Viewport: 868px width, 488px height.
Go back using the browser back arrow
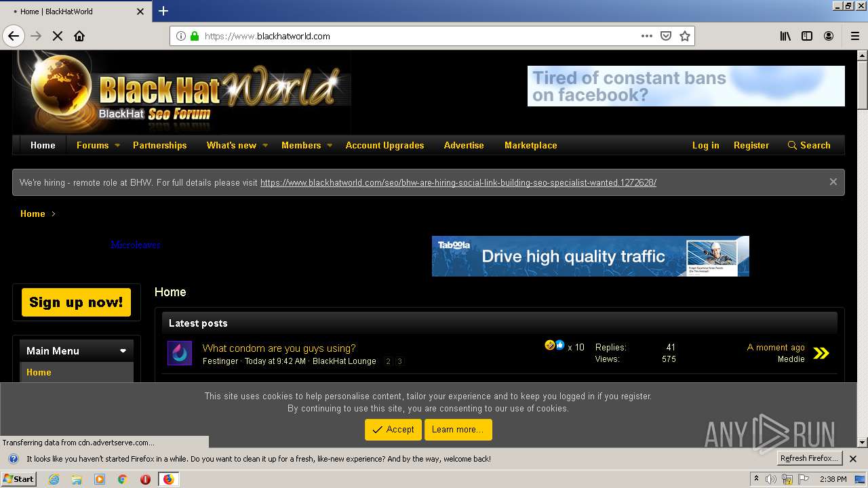(x=14, y=36)
